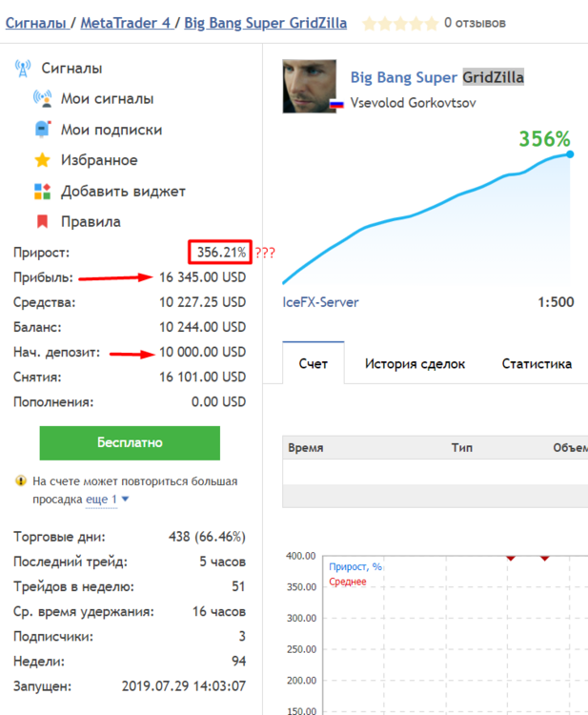Viewport: 588px width, 715px height.
Task: Click the rating stars in header
Action: [400, 23]
